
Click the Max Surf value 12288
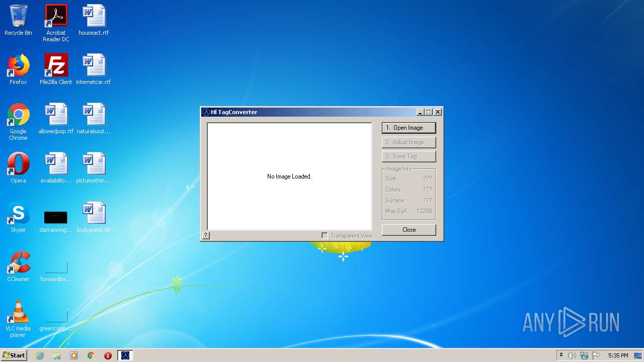click(424, 211)
